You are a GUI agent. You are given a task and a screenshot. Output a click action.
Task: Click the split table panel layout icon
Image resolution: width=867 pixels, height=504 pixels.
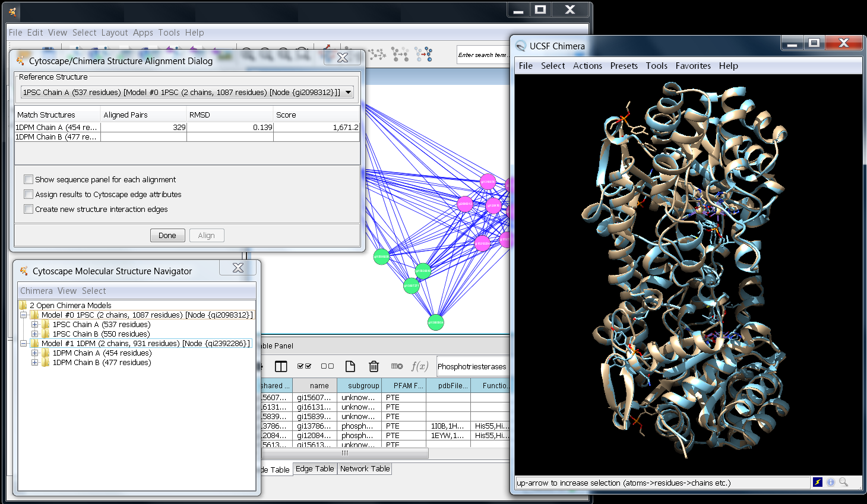pyautogui.click(x=281, y=366)
